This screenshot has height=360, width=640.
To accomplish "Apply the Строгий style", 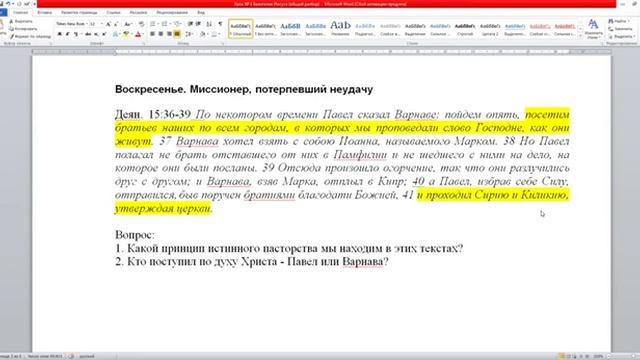I will (x=464, y=29).
